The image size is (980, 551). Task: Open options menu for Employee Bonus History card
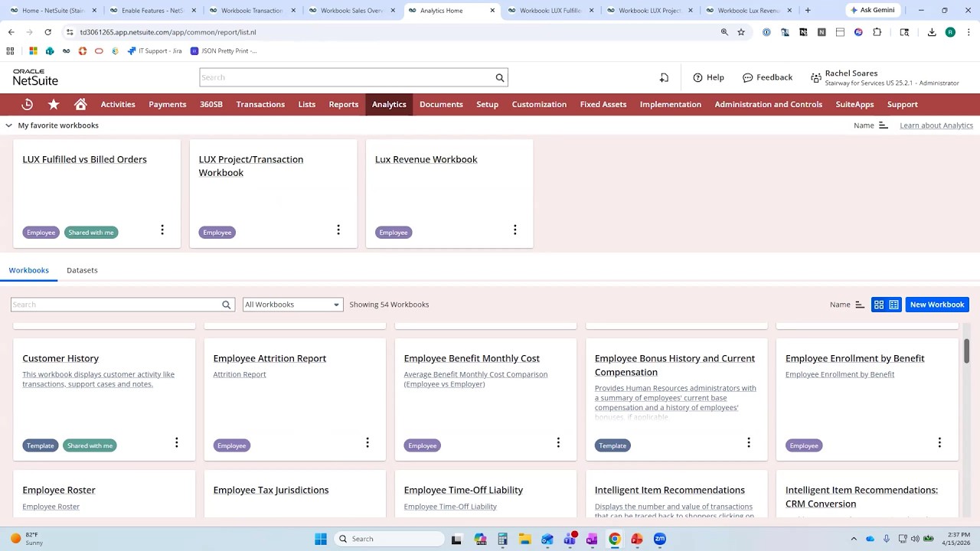pos(749,442)
